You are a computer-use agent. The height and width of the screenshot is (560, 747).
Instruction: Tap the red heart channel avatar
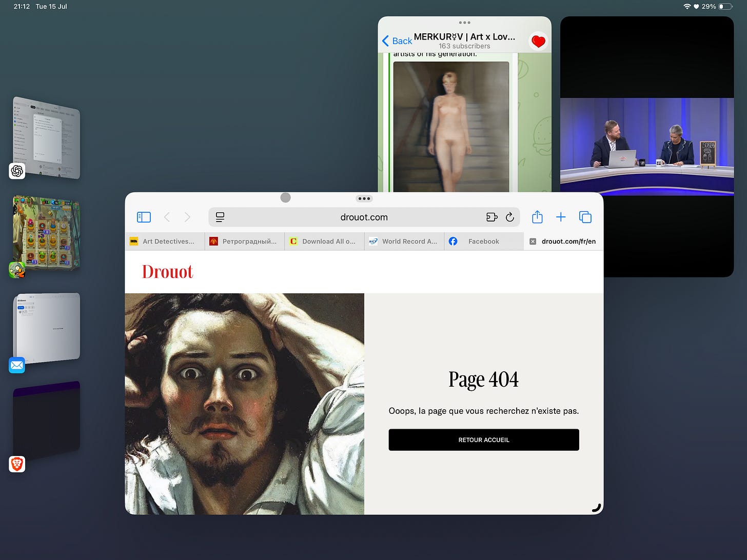(x=538, y=41)
